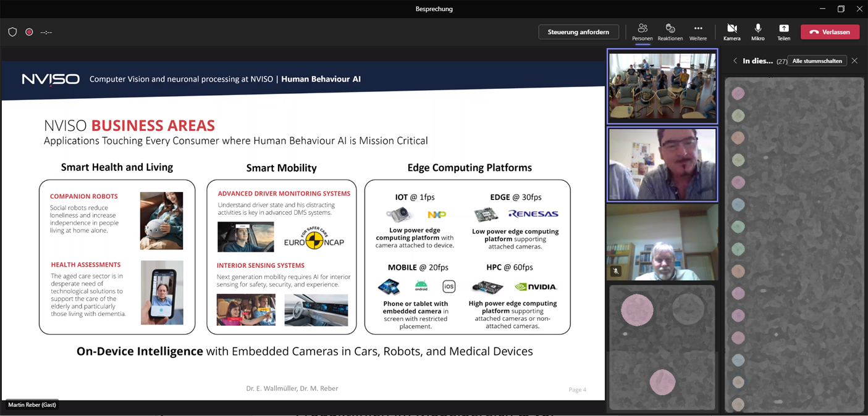The image size is (868, 416).
Task: Click the Teilen share screen icon
Action: 783,32
